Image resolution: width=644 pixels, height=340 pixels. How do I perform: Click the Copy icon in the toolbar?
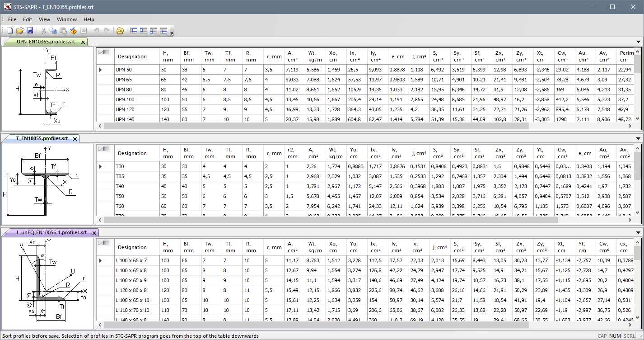53,31
